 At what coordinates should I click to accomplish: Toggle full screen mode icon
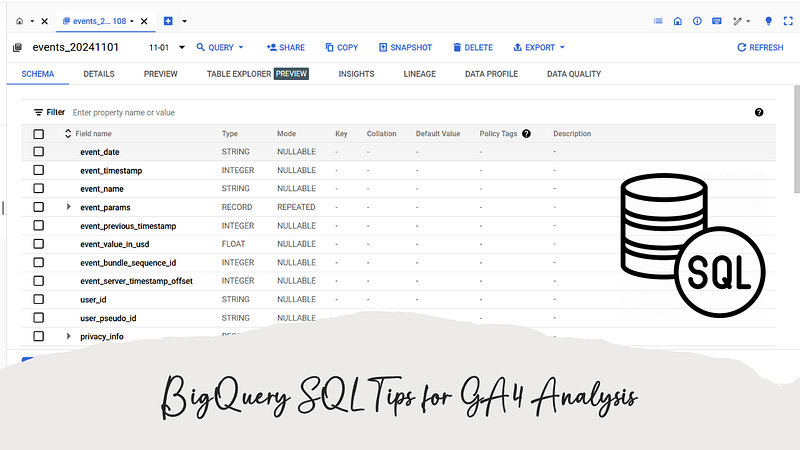point(788,21)
